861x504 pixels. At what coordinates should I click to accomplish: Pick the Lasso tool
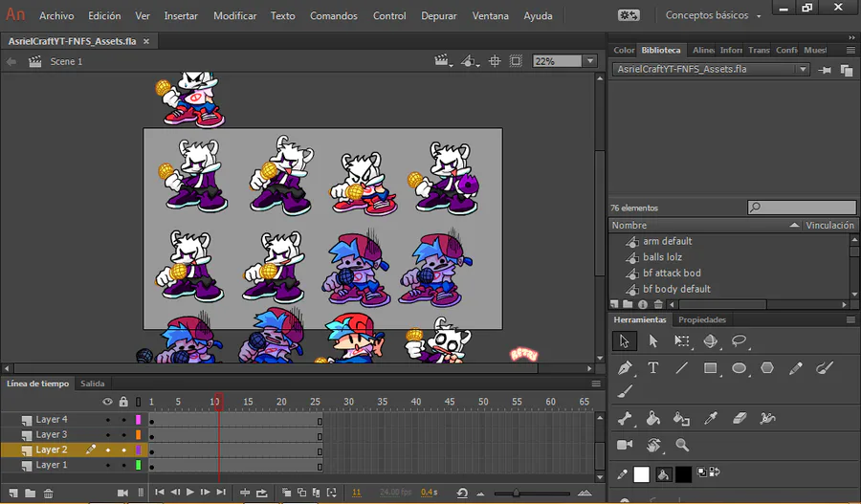(x=739, y=341)
